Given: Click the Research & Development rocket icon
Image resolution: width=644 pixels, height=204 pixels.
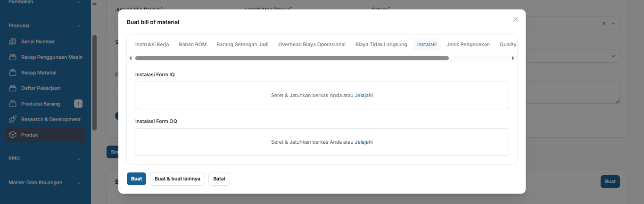Looking at the screenshot, I should [13, 119].
